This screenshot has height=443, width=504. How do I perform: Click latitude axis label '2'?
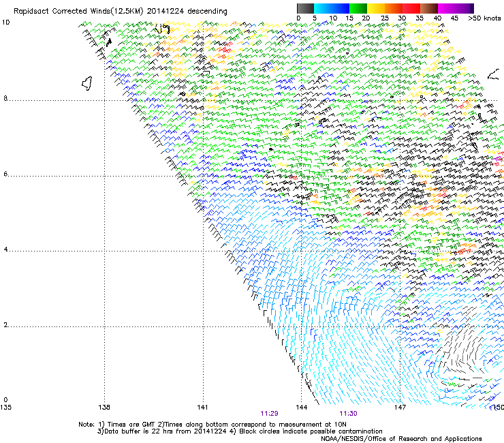point(5,325)
